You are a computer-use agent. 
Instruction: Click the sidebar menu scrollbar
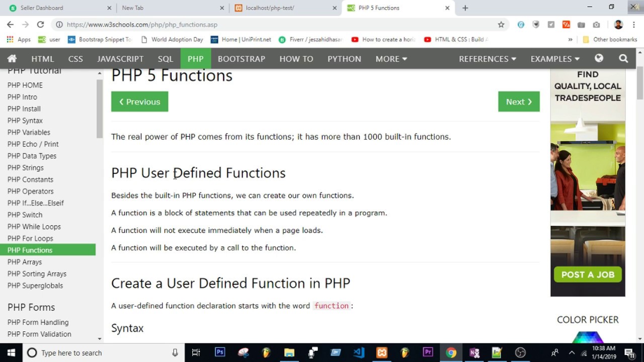tap(100, 109)
